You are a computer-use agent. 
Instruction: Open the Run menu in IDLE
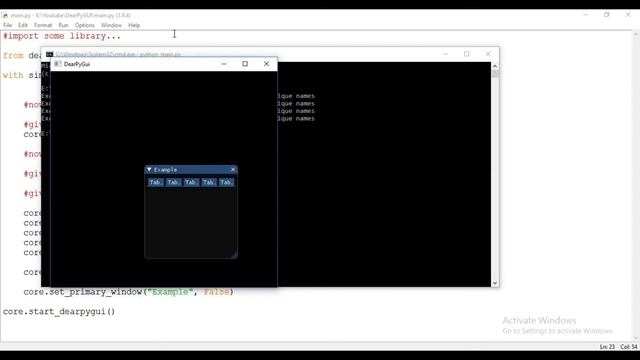click(x=63, y=25)
